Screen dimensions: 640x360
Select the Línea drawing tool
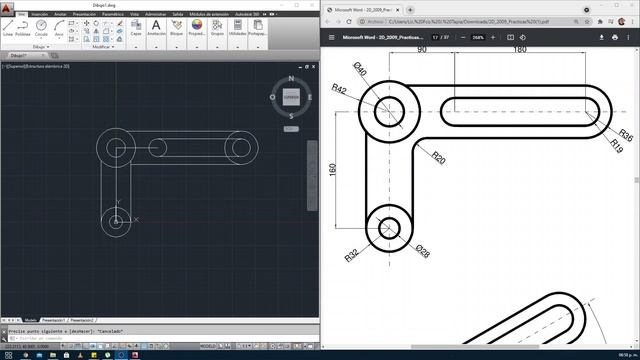click(x=8, y=28)
